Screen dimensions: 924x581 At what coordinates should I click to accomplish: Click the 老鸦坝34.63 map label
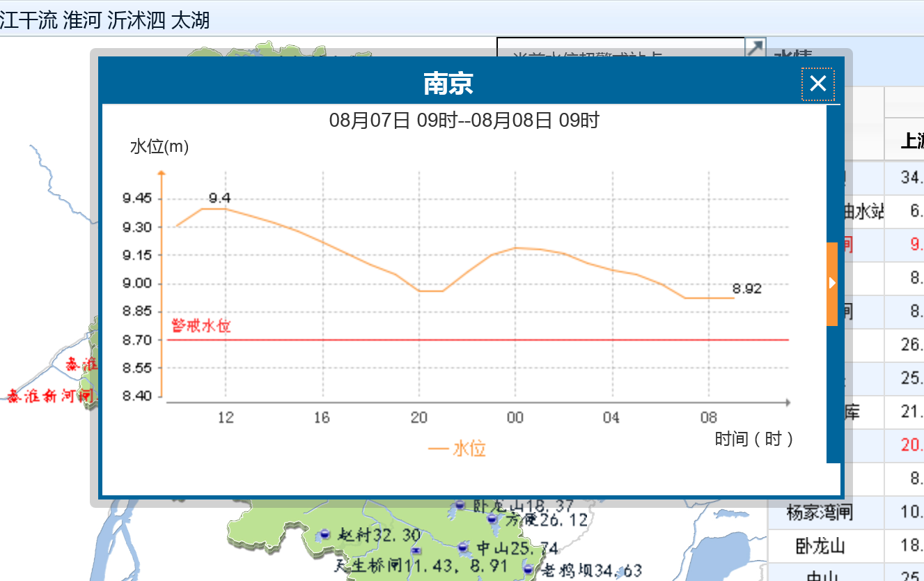pos(592,571)
